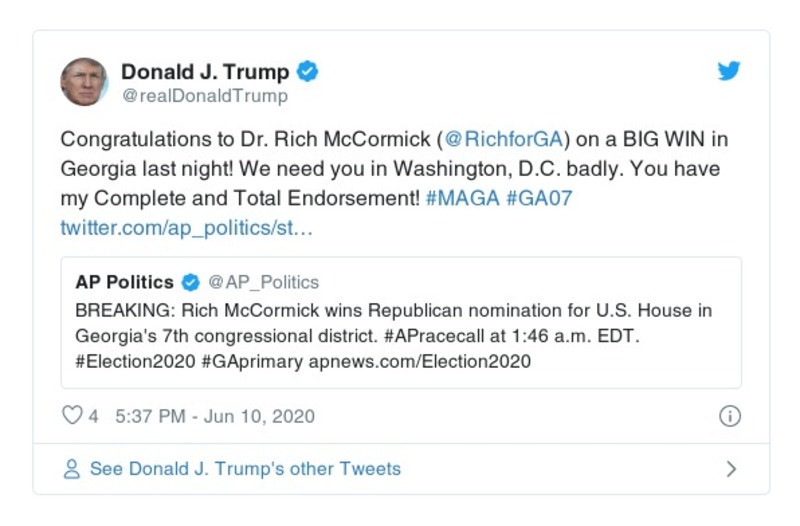Screen dimensions: 800x526
Task: Click the person icon beside See other Tweets
Action: click(x=71, y=468)
